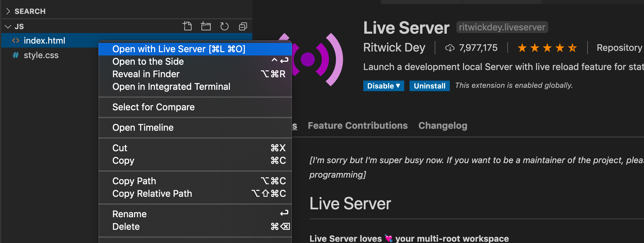Image resolution: width=644 pixels, height=243 pixels.
Task: Click the Uninstall button
Action: tap(430, 86)
